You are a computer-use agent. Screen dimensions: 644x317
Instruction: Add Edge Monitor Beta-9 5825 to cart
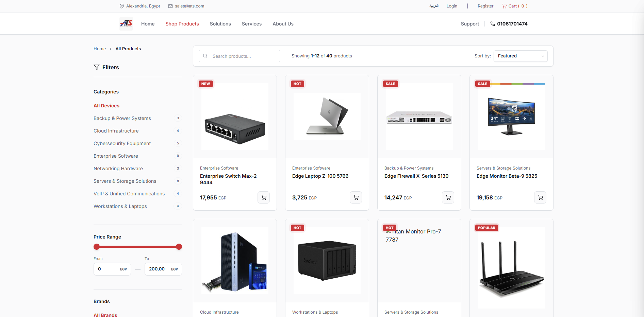coord(540,197)
